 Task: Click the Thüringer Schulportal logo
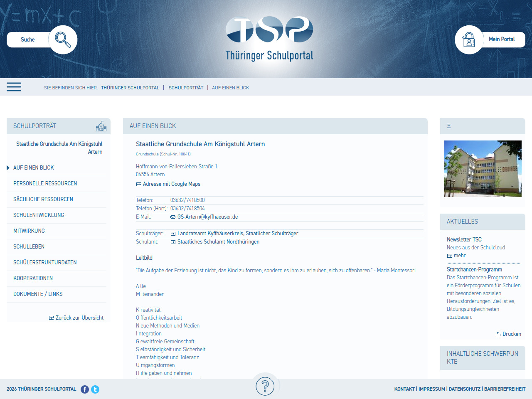(269, 39)
